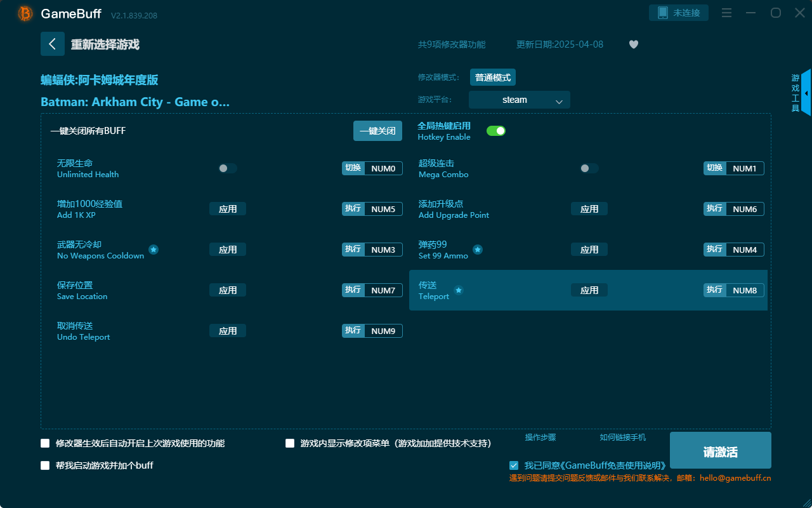
Task: Open the hamburger menu
Action: [726, 12]
